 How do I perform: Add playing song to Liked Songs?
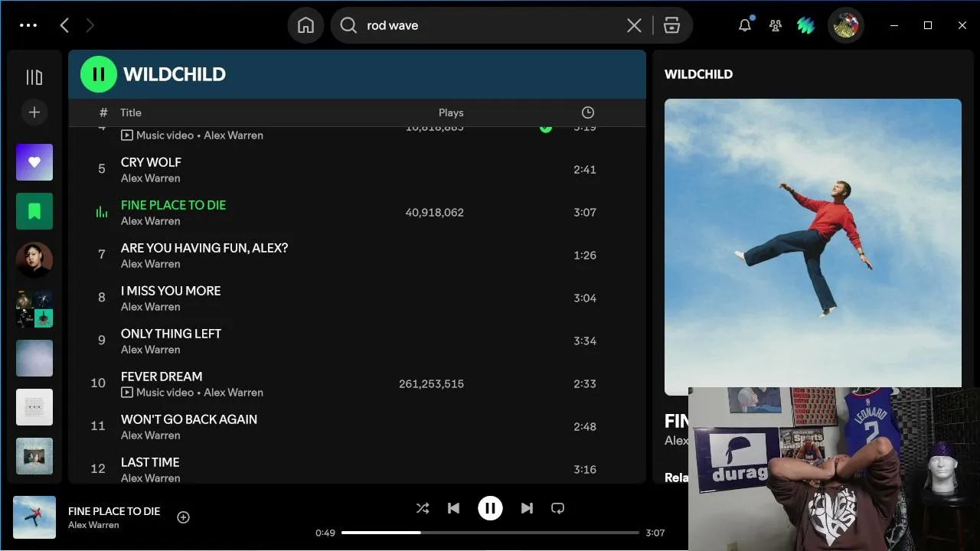[183, 517]
